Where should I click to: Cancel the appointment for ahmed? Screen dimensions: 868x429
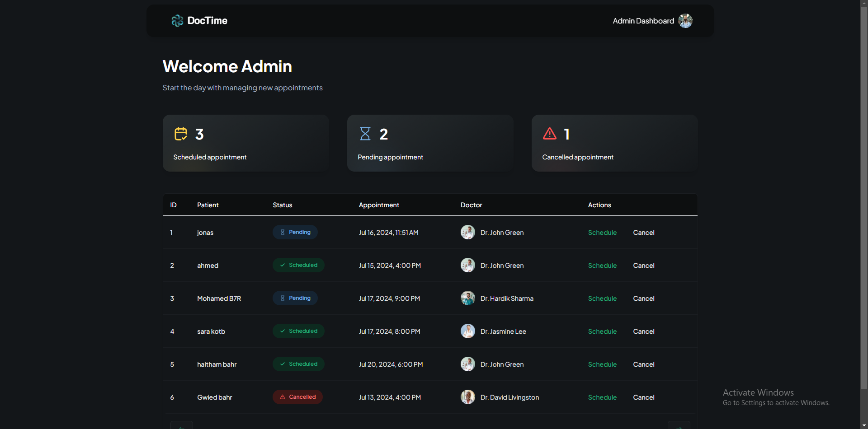[644, 266]
